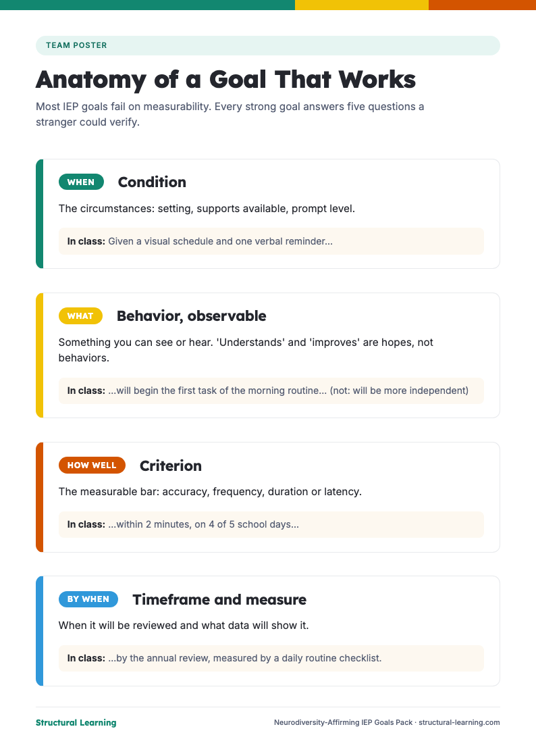Select the HOW WELL badge
This screenshot has height=756, width=536.
(x=92, y=465)
